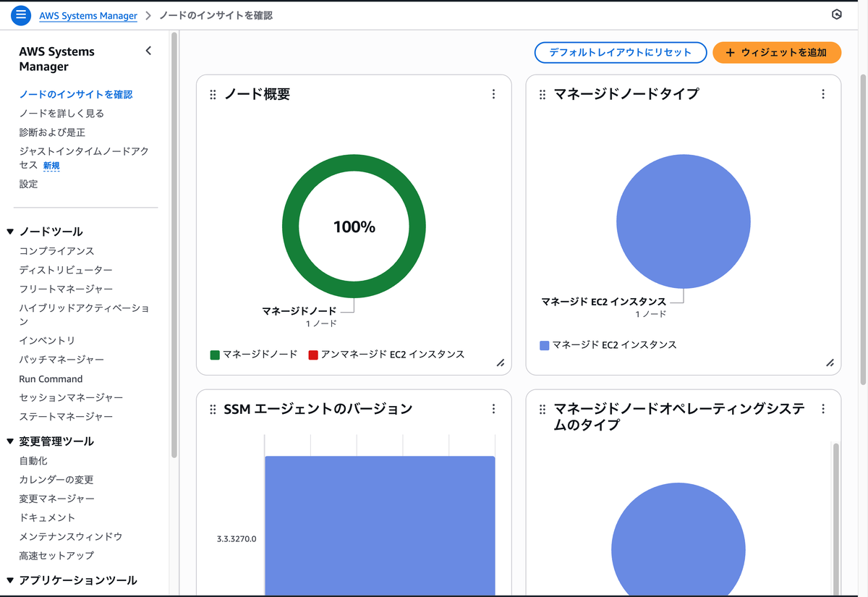
Task: Open Run Command in sidebar
Action: [x=51, y=378]
